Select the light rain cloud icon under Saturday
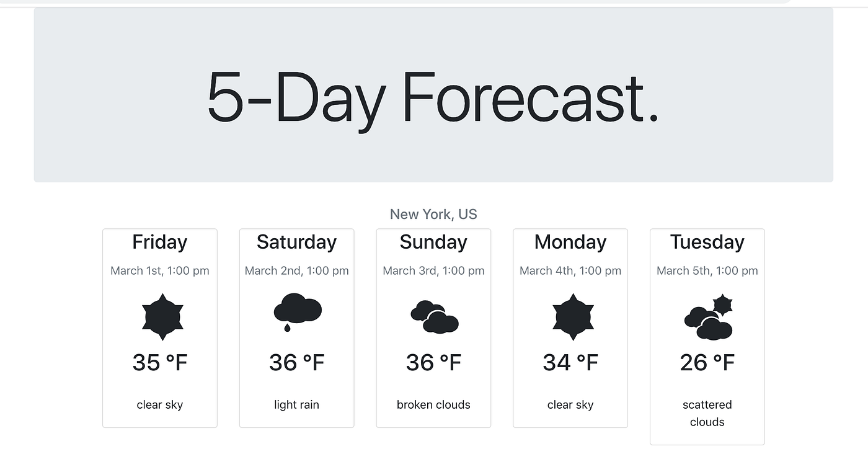Screen dimensions: 868x472 (x=296, y=310)
